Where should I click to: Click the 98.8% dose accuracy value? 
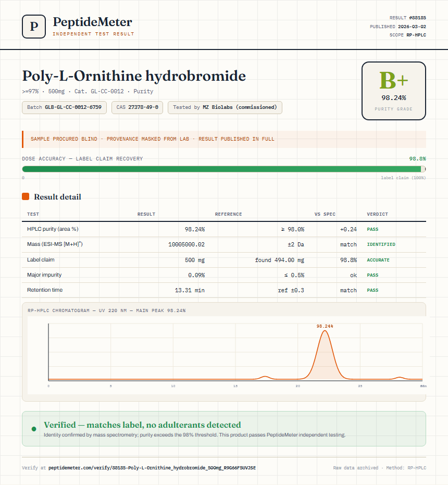pos(417,159)
